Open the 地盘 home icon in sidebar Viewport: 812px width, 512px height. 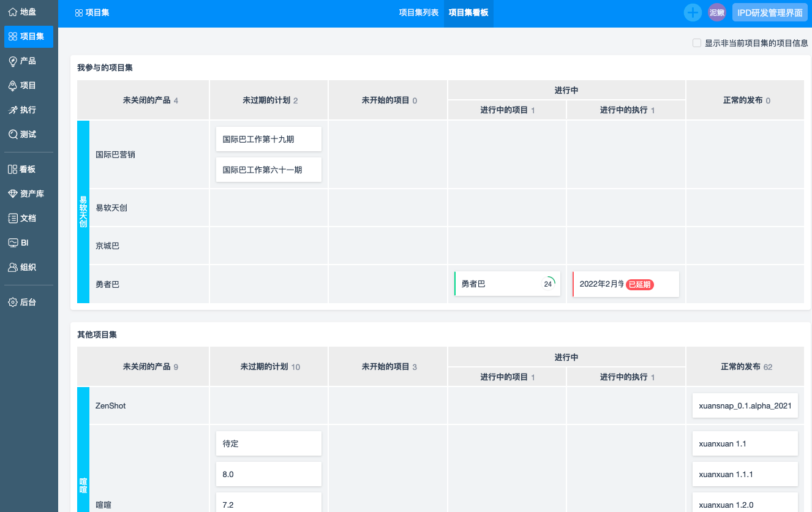(x=13, y=12)
